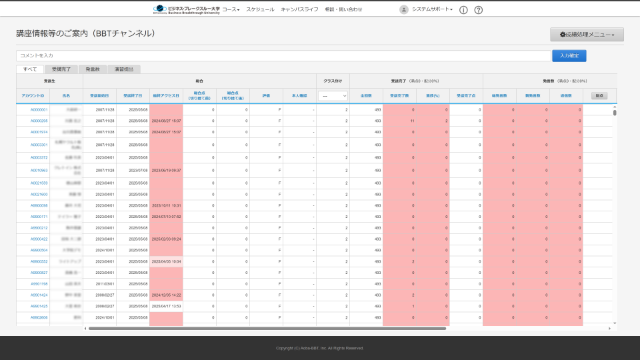Open the コース dropdown menu
This screenshot has width=640, height=360.
coord(231,9)
